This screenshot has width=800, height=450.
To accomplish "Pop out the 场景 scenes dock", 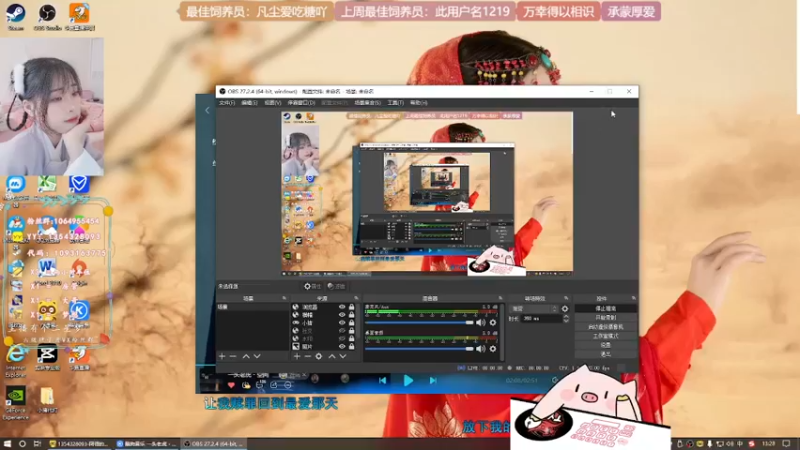I will click(x=284, y=298).
